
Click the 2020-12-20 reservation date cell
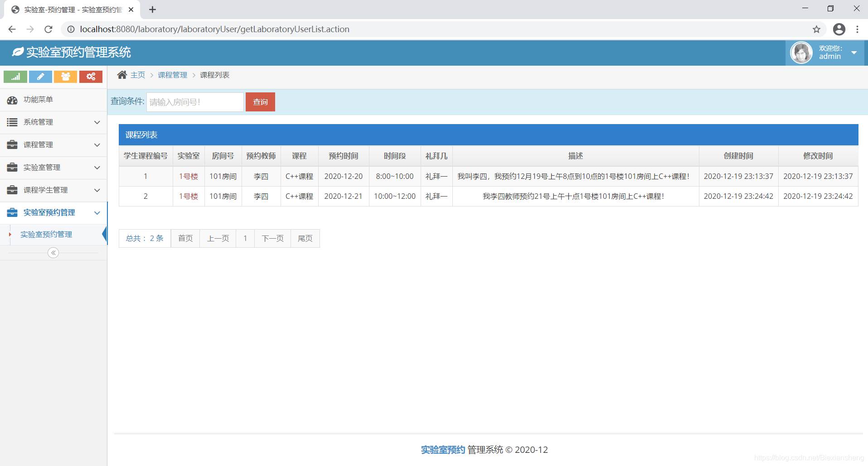344,177
